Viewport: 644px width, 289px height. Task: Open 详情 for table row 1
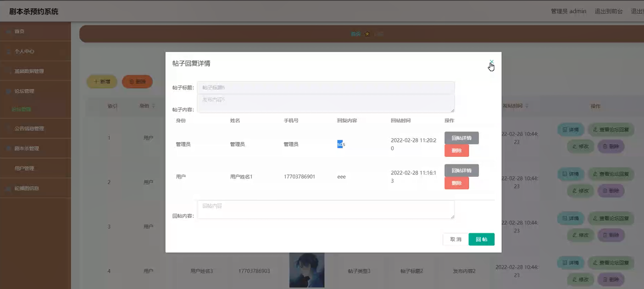click(571, 130)
